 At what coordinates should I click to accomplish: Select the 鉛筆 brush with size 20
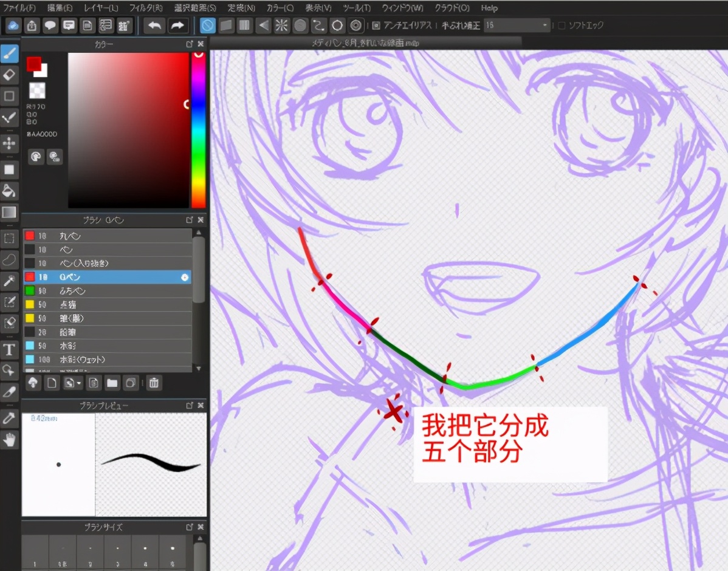click(x=107, y=332)
